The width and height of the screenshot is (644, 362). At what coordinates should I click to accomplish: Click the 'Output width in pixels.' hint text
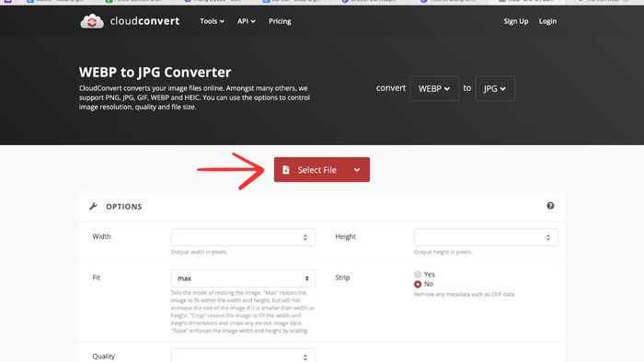[200, 252]
